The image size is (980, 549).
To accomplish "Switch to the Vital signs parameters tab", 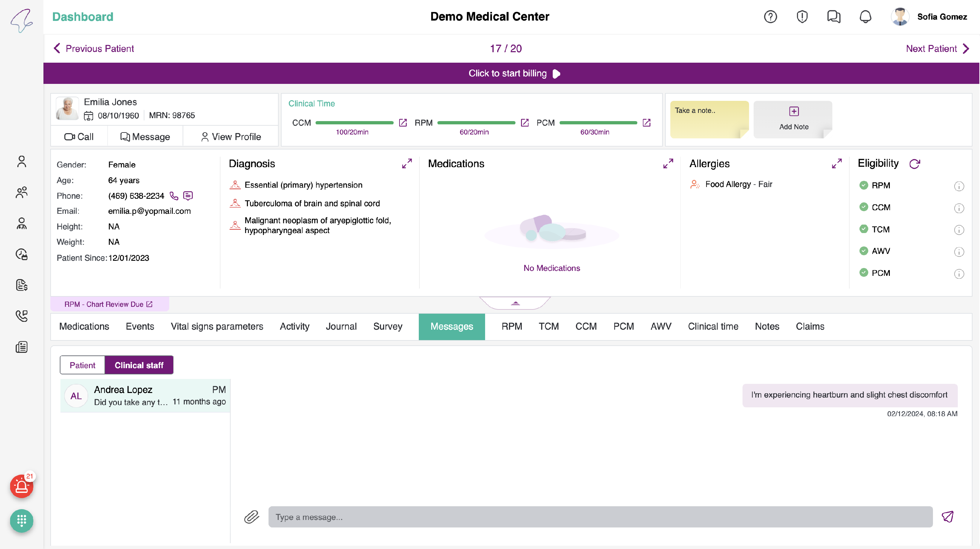I will (217, 326).
